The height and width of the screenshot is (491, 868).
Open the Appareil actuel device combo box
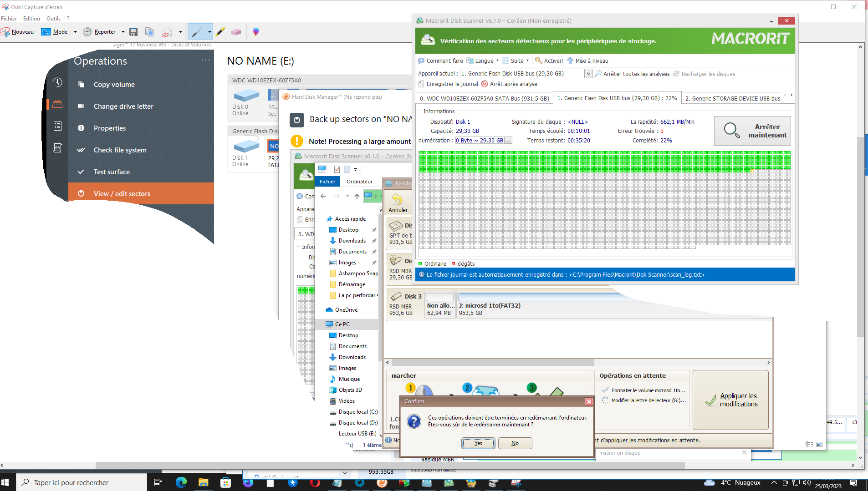click(526, 74)
